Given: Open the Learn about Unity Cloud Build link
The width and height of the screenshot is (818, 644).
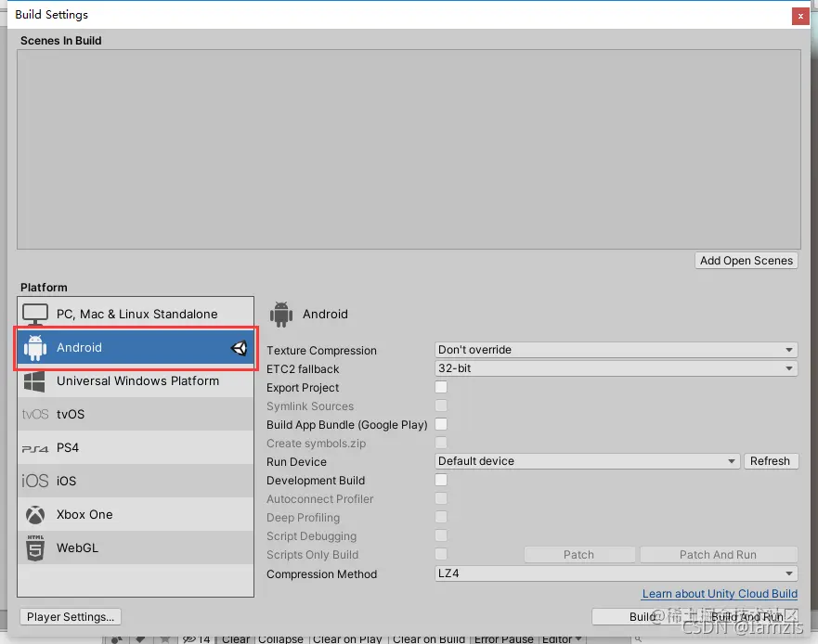Looking at the screenshot, I should coord(720,594).
